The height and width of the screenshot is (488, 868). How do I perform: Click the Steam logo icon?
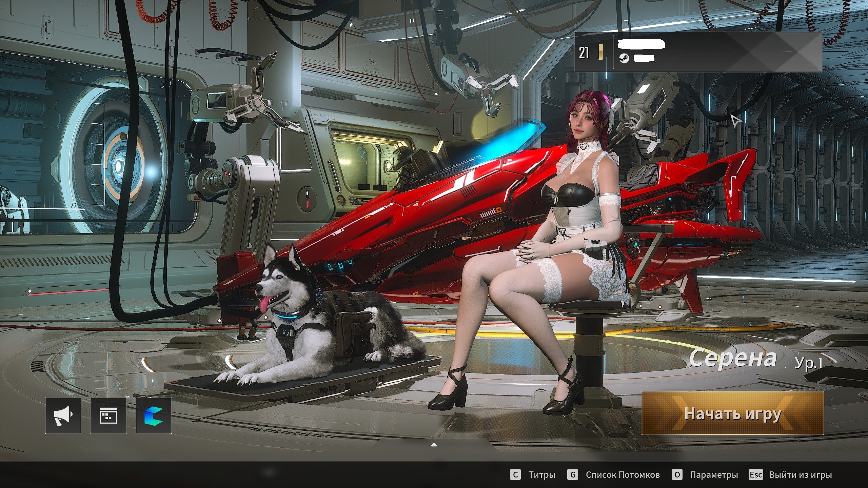tap(624, 58)
